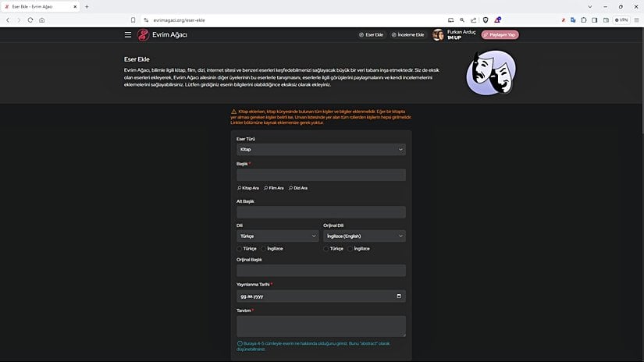The height and width of the screenshot is (362, 644).
Task: Click the Film Ara search link
Action: 273,188
